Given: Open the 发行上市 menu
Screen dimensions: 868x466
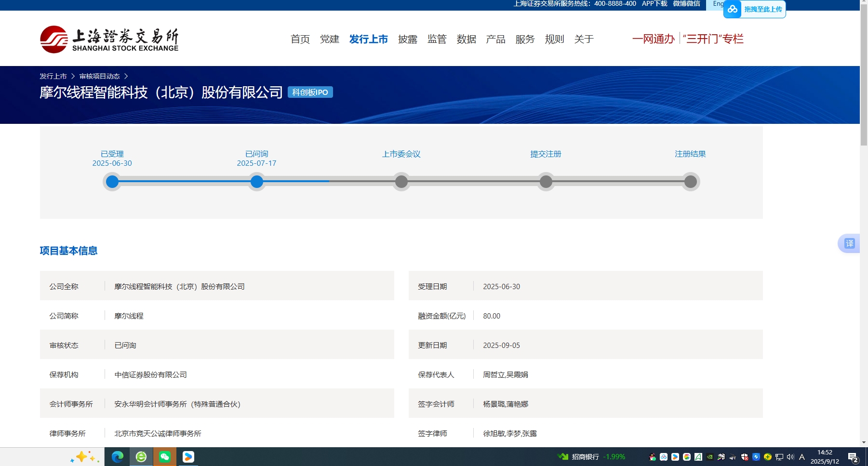Looking at the screenshot, I should pos(369,39).
